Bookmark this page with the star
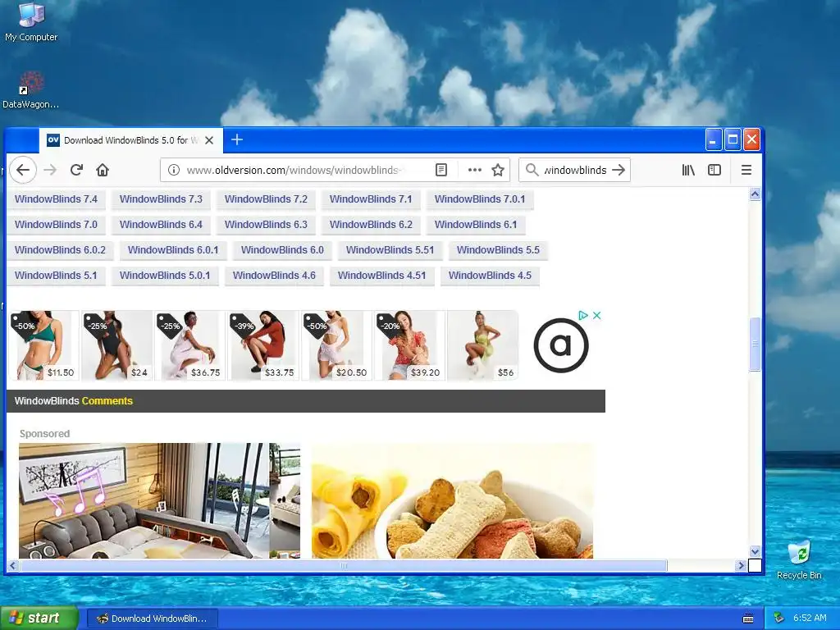Viewport: 840px width, 630px height. pyautogui.click(x=498, y=171)
